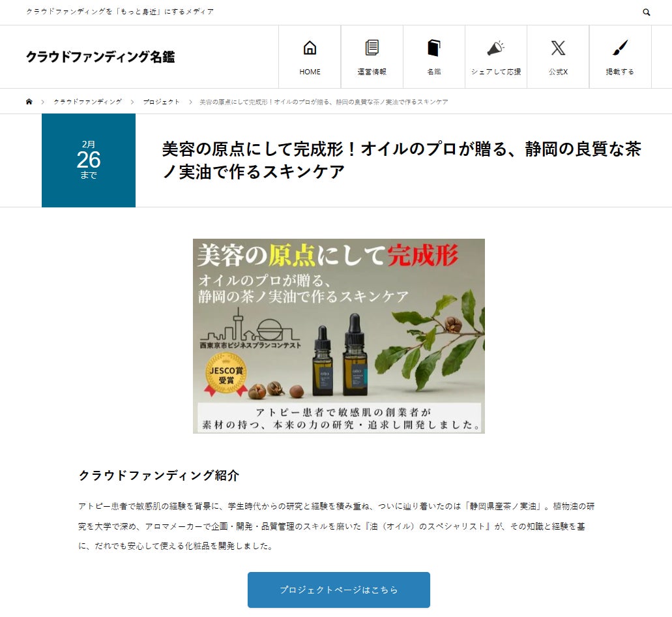672x617 pixels.
Task: Click the 公式X menu label
Action: (558, 72)
